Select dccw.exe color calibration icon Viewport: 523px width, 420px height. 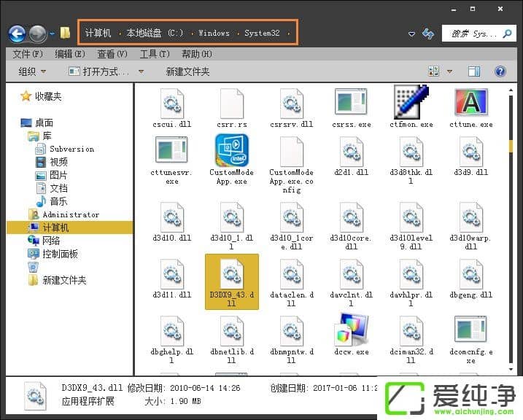(352, 330)
